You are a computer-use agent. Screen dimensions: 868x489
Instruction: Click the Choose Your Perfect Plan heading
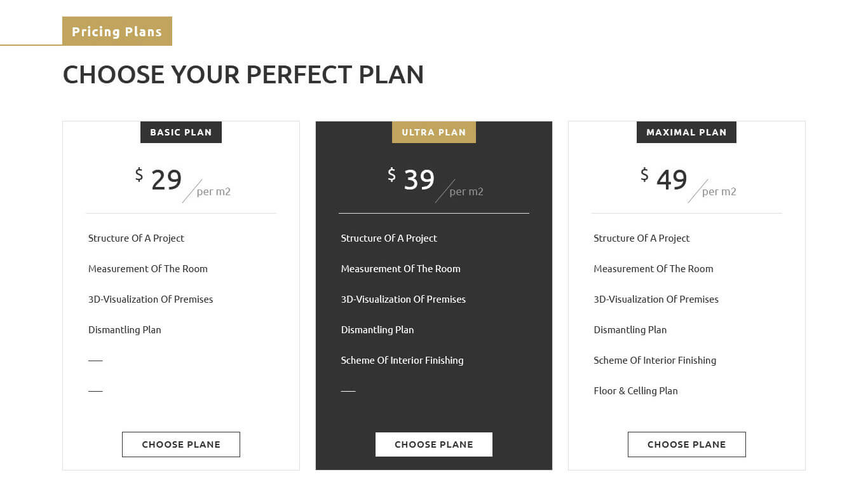click(x=243, y=74)
